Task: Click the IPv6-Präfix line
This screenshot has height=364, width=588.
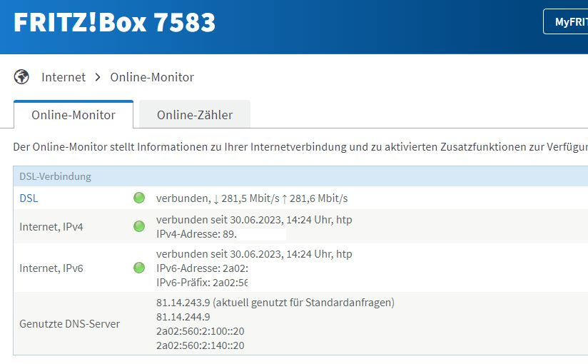Action: coord(202,282)
